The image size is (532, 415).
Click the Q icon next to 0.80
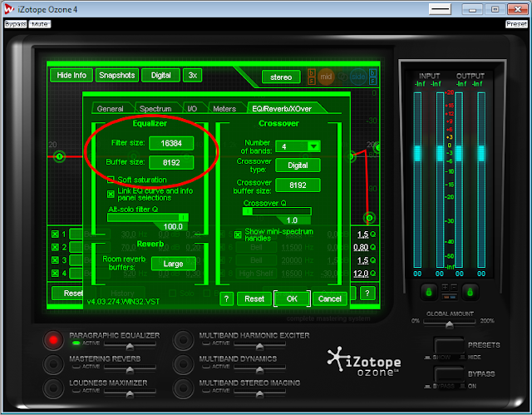pyautogui.click(x=373, y=247)
